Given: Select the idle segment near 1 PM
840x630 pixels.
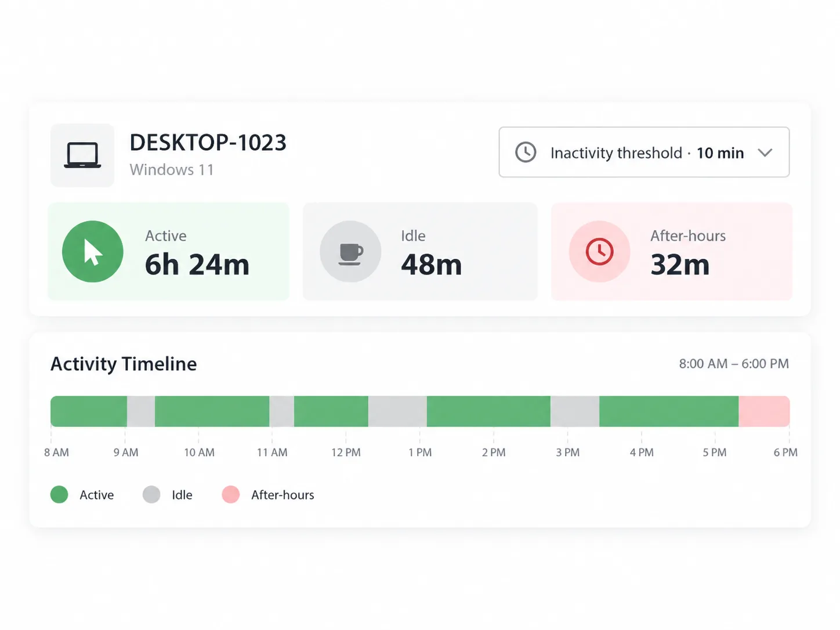Looking at the screenshot, I should [397, 411].
